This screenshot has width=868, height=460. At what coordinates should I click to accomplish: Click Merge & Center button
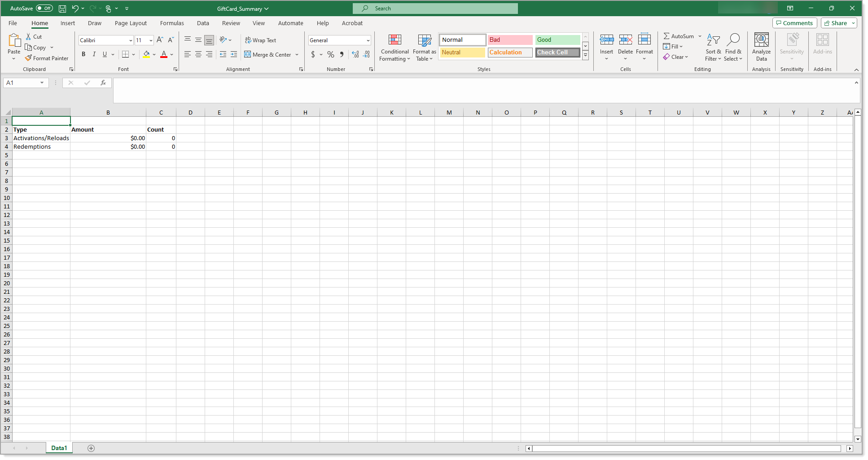click(x=268, y=55)
